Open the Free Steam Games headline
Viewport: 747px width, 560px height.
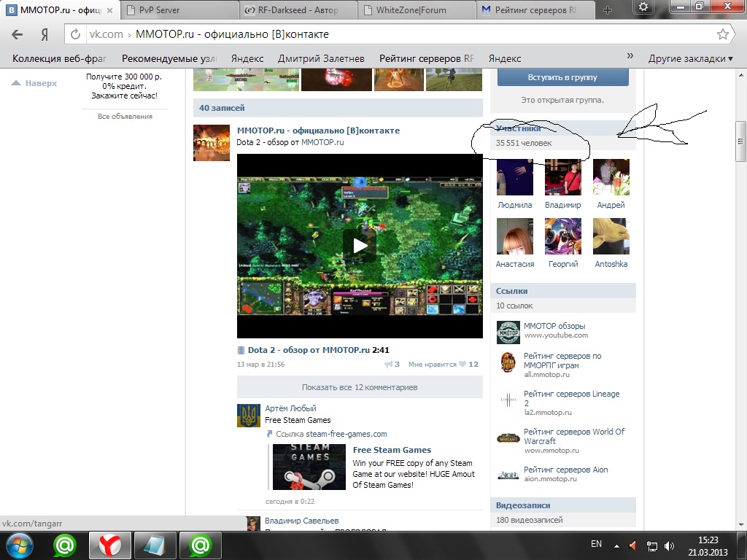tap(392, 450)
